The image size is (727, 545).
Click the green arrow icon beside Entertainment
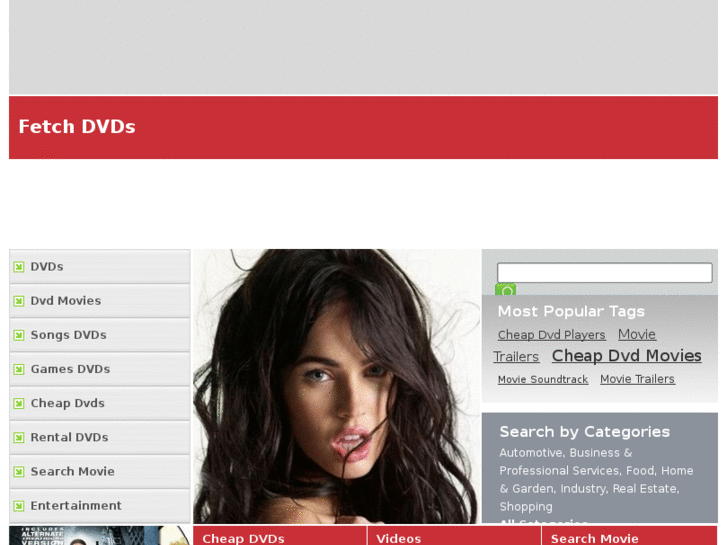click(19, 506)
